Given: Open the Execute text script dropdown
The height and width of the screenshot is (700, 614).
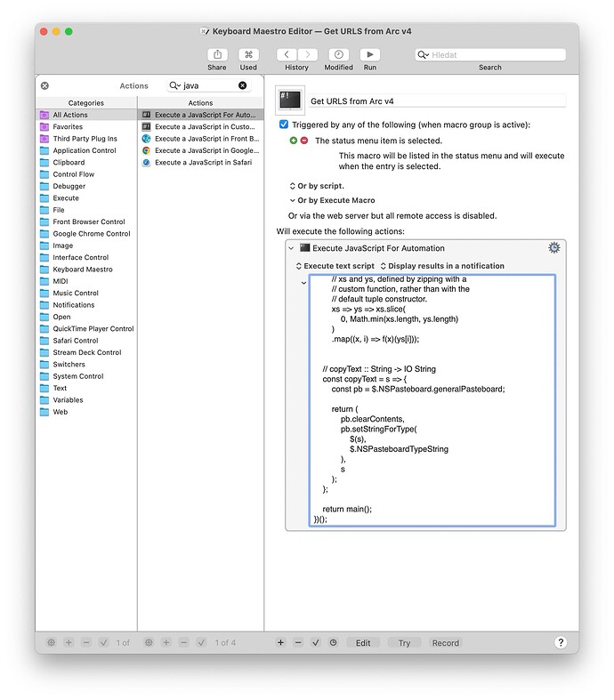Looking at the screenshot, I should [x=335, y=266].
